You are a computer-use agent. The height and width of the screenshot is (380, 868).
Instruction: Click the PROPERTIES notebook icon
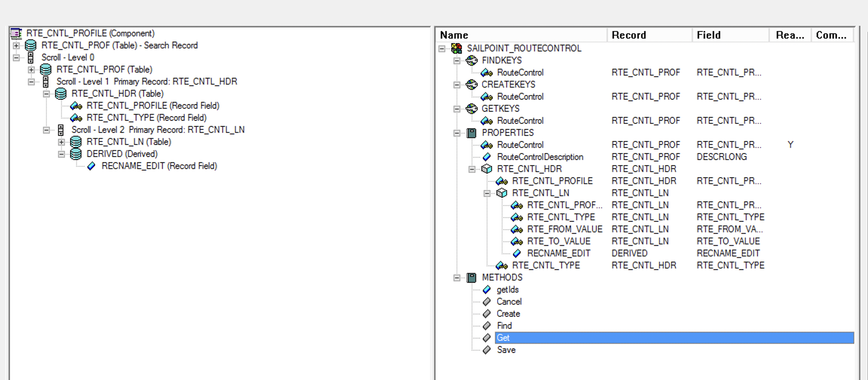[472, 133]
